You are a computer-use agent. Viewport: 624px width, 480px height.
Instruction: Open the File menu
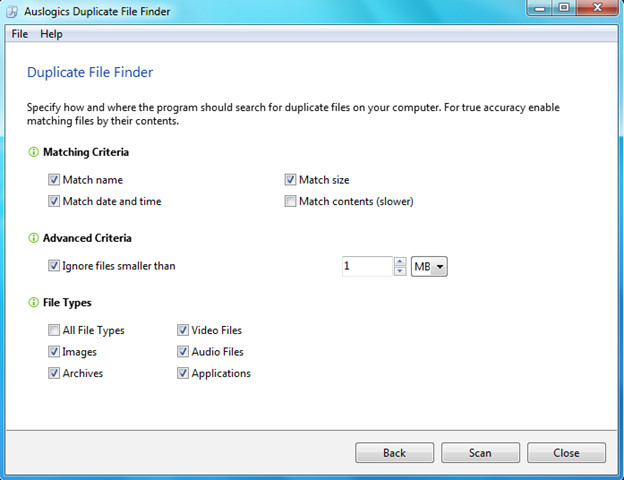pyautogui.click(x=20, y=34)
